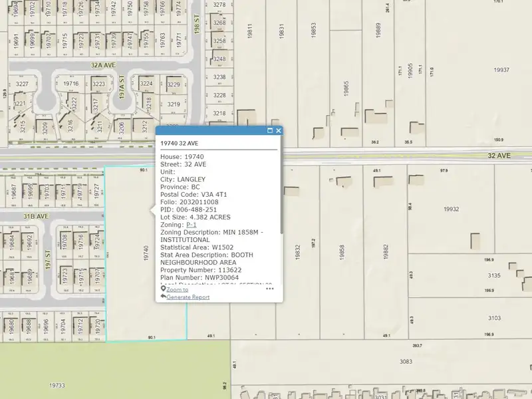532x399 pixels.
Task: Select parcel 19858 on the map
Action: (342, 252)
